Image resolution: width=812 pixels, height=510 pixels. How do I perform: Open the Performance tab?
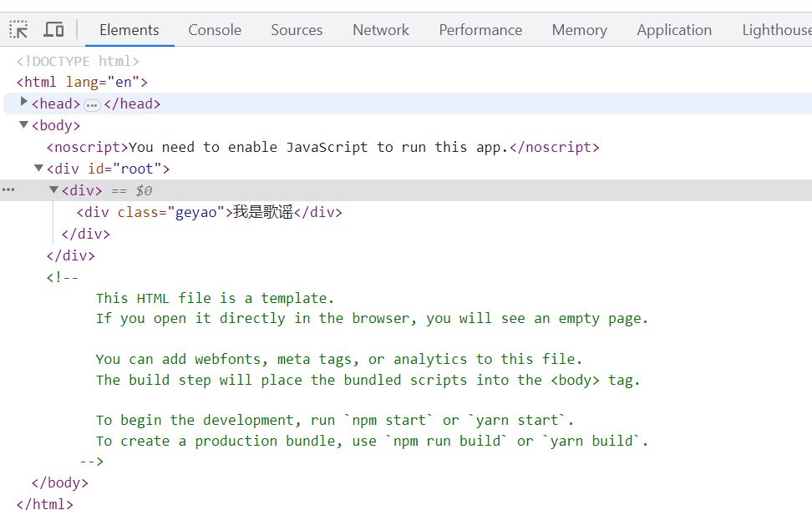tap(480, 29)
